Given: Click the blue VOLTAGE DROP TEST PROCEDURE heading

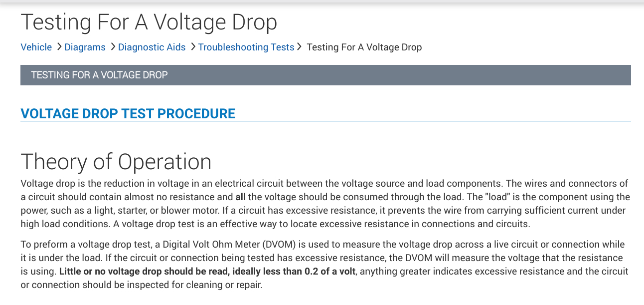Looking at the screenshot, I should coord(128,113).
